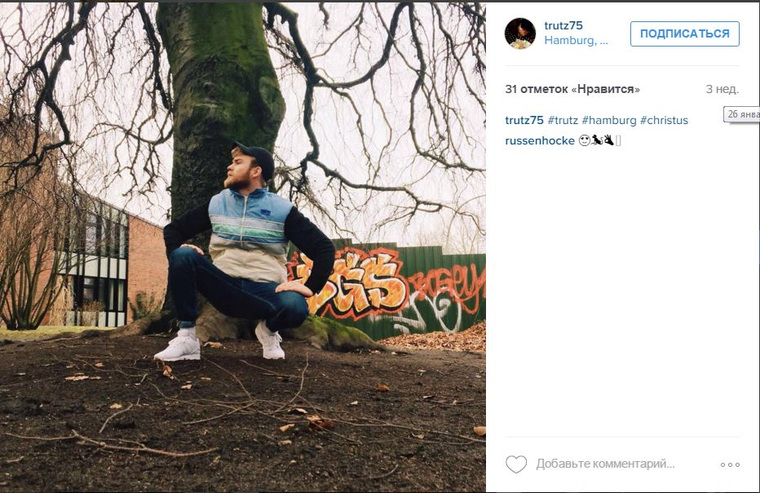The width and height of the screenshot is (760, 493).
Task: Click the man's striped vest in the photo
Action: [250, 235]
